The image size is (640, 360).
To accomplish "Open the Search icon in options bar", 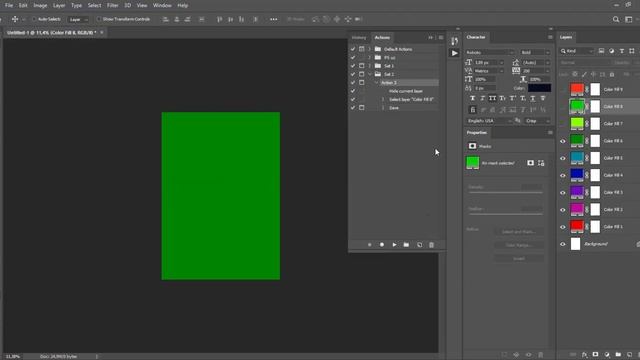I will [616, 19].
